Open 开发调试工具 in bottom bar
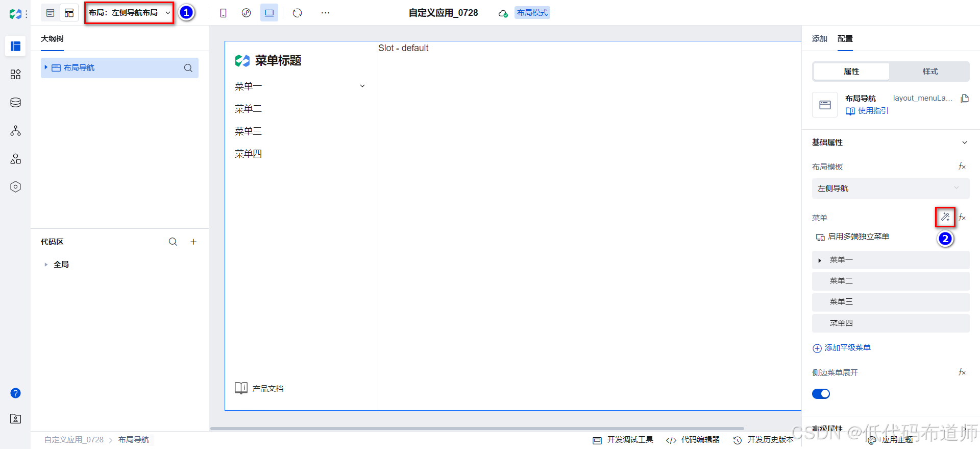Screen dimensions: 980x449 pyautogui.click(x=623, y=440)
